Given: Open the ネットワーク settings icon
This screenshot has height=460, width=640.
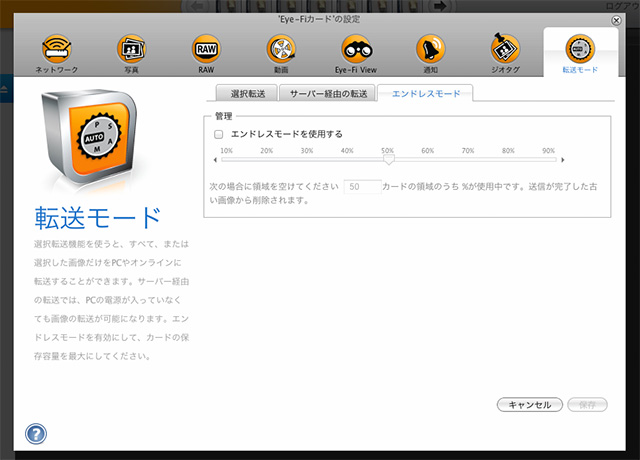Looking at the screenshot, I should click(x=56, y=49).
